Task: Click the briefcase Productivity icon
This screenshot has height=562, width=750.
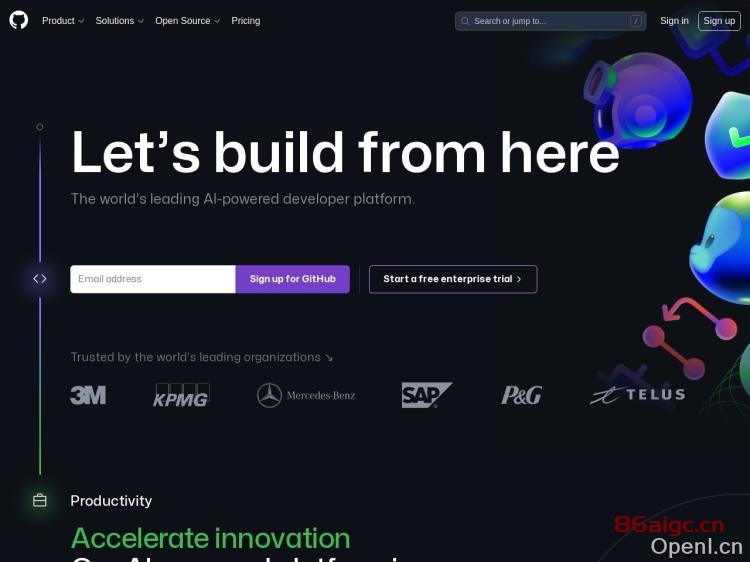Action: (x=40, y=500)
